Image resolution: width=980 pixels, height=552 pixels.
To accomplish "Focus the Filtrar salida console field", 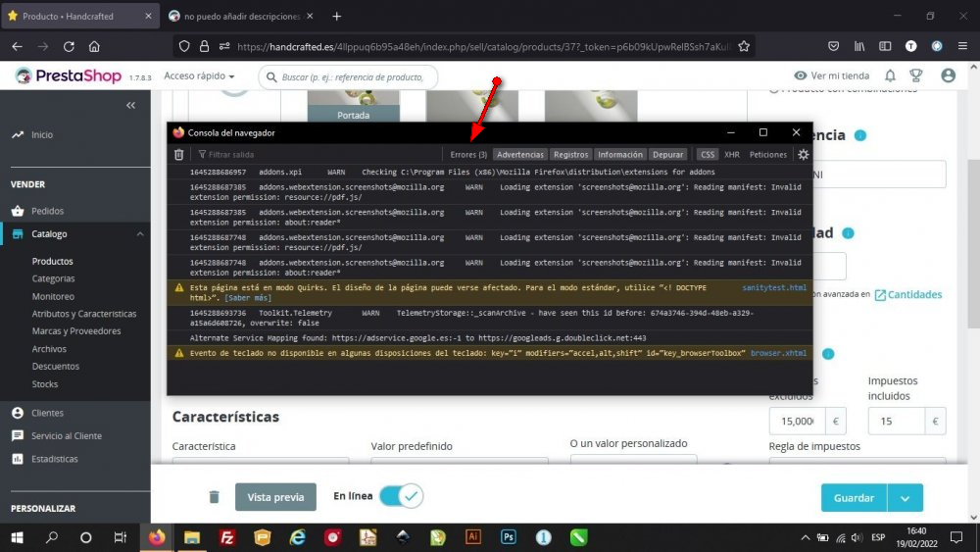I will point(318,154).
